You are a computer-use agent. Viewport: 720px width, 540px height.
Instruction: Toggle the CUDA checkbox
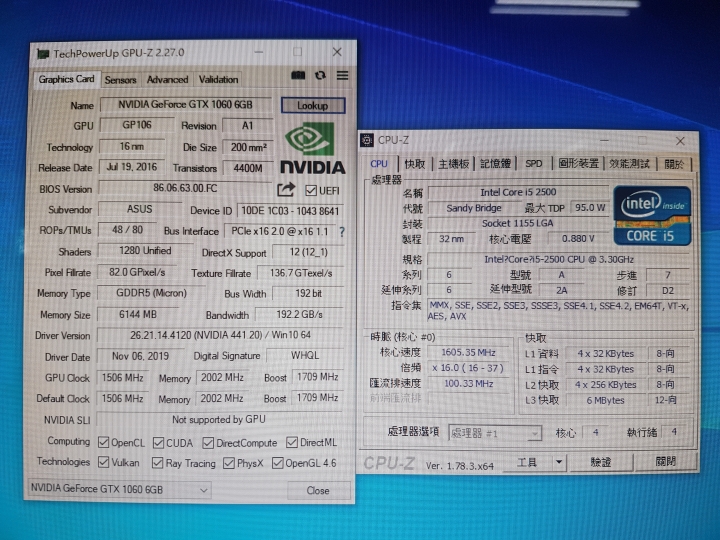point(158,443)
